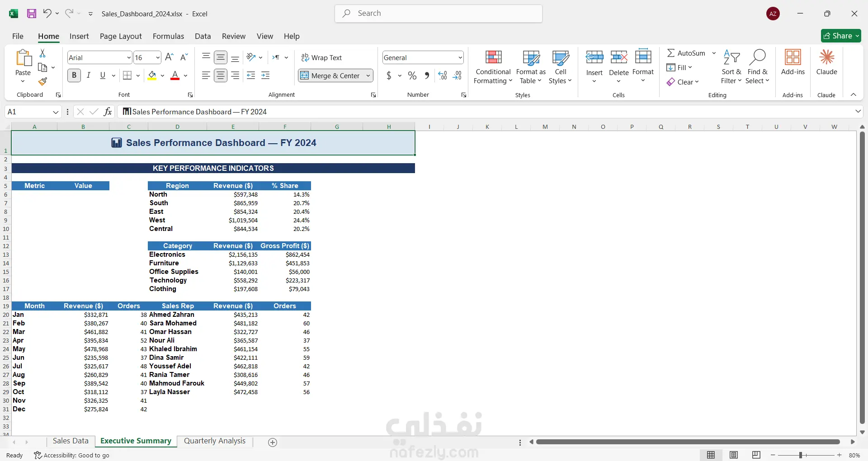
Task: Expand the Name Box dropdown for A1
Action: [x=56, y=112]
